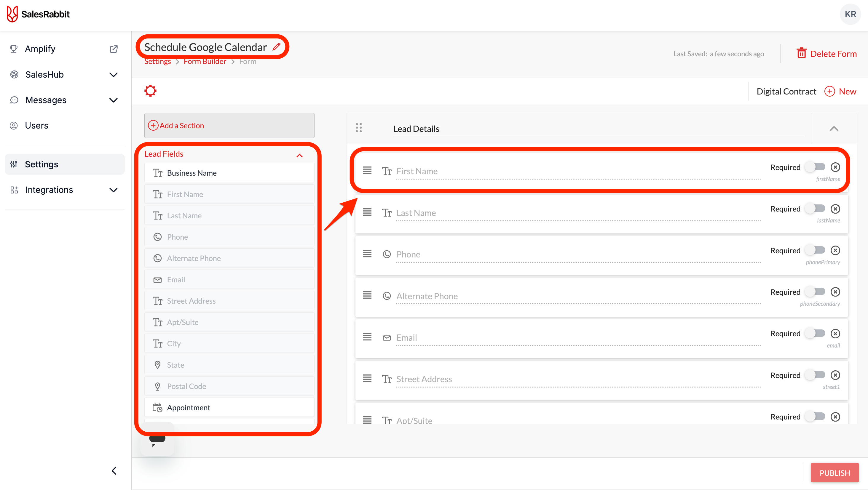Click the chat bubble widget icon
This screenshot has height=490, width=868.
pos(157,439)
